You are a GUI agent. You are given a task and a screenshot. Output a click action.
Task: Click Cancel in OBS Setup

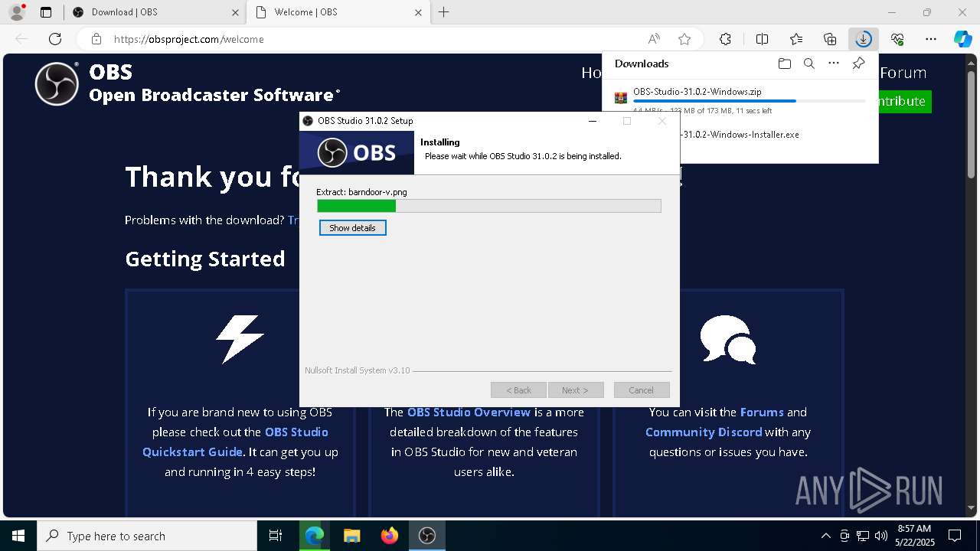tap(642, 390)
